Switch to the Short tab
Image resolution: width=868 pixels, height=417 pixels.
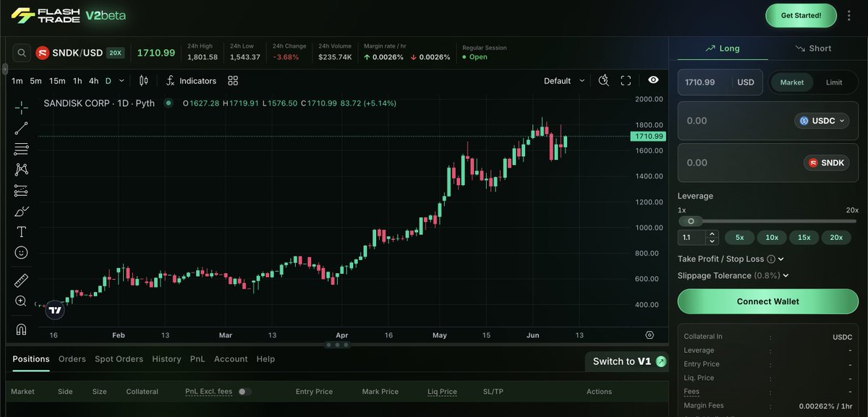pos(813,48)
